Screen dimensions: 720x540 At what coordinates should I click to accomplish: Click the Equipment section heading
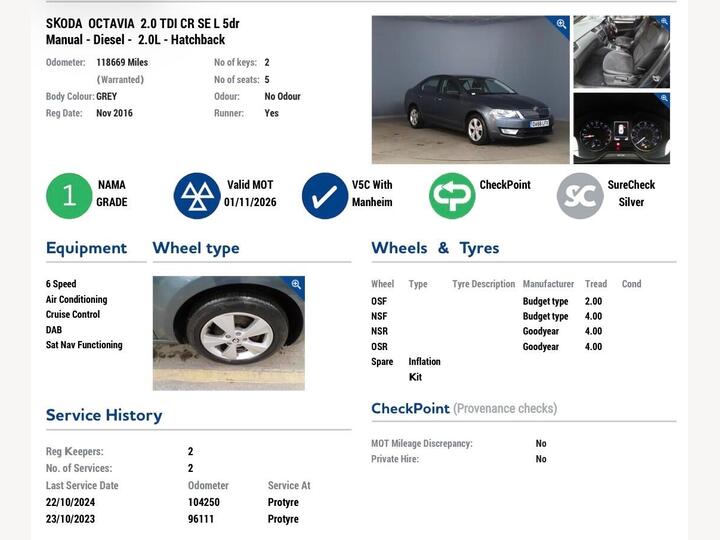pos(86,248)
